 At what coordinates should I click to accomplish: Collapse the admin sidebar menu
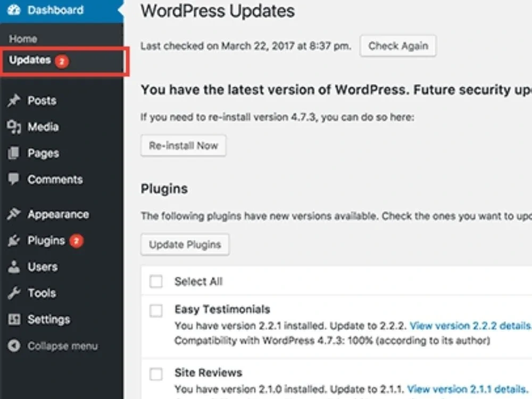click(x=53, y=346)
